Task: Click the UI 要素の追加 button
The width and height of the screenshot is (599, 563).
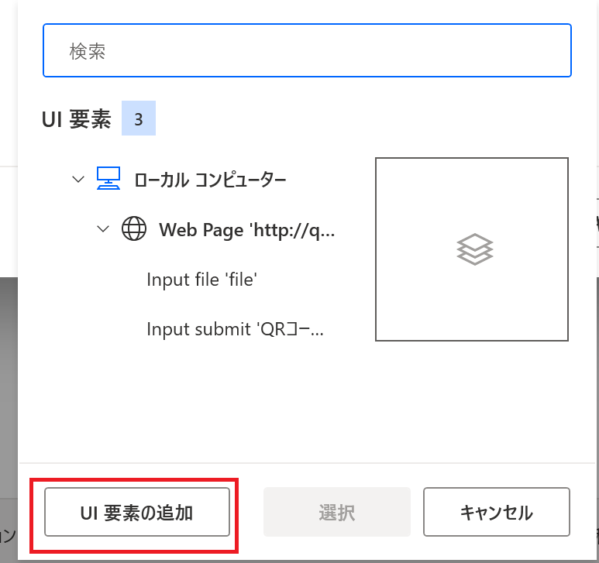Action: point(137,512)
